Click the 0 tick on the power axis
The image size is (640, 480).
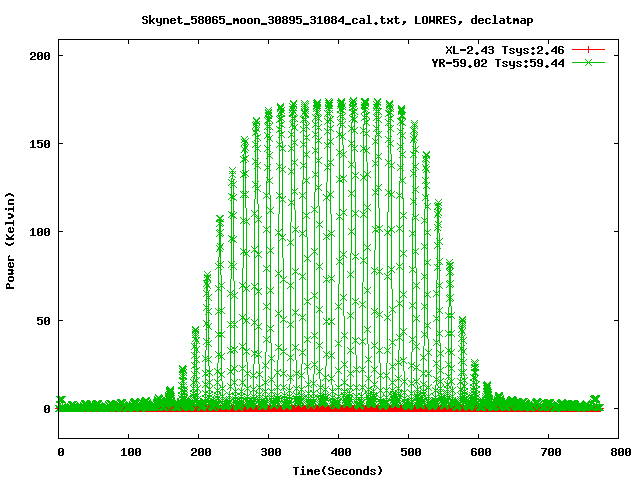47,409
